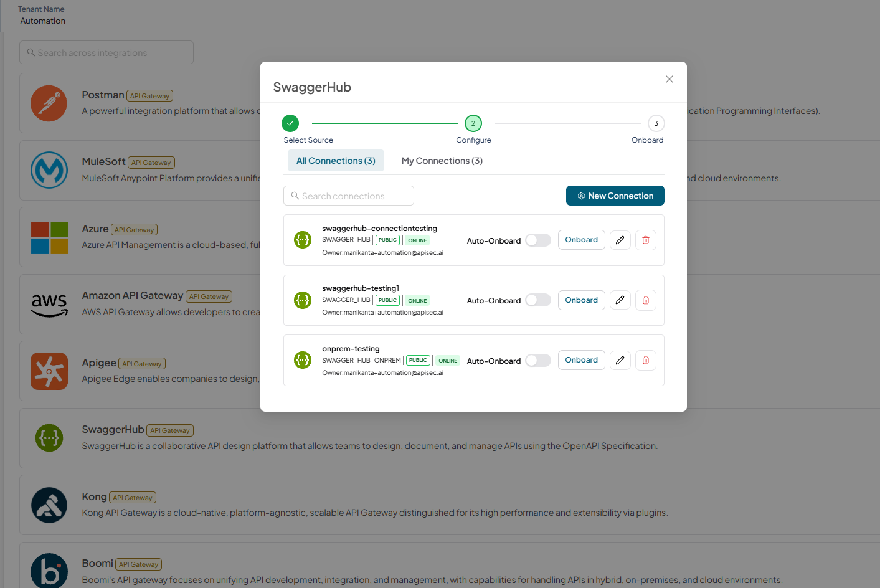Screen dimensions: 880x588
Task: Click the API Gateway tag next to Apigee
Action: click(x=142, y=364)
